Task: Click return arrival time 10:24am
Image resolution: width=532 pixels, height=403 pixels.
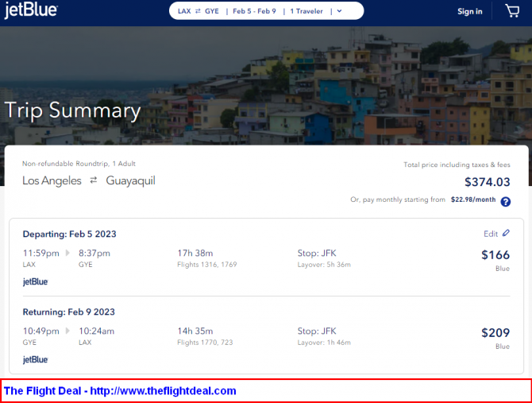Action: point(96,331)
